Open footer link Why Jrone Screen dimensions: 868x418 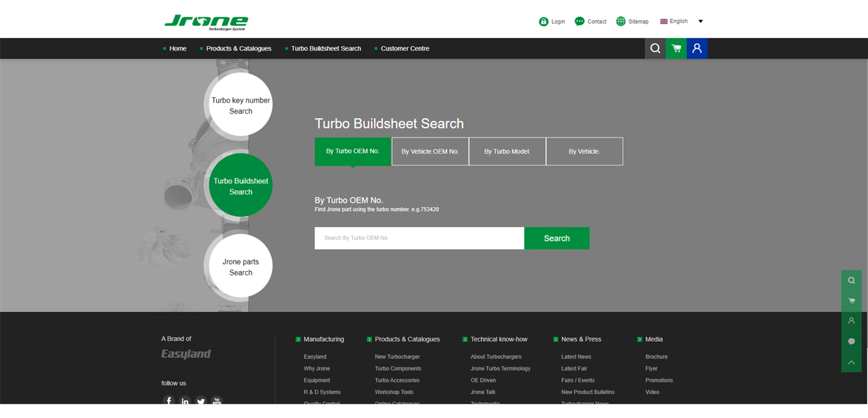[316, 369]
